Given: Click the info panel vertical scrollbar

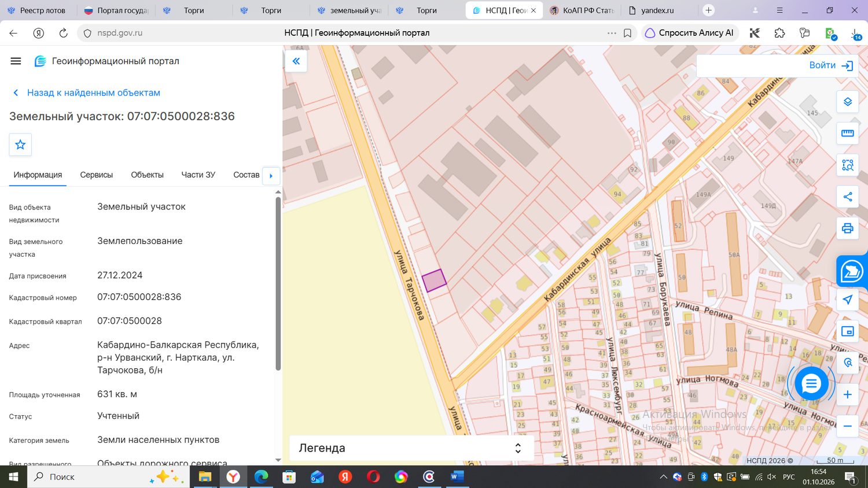Looking at the screenshot, I should point(278,283).
